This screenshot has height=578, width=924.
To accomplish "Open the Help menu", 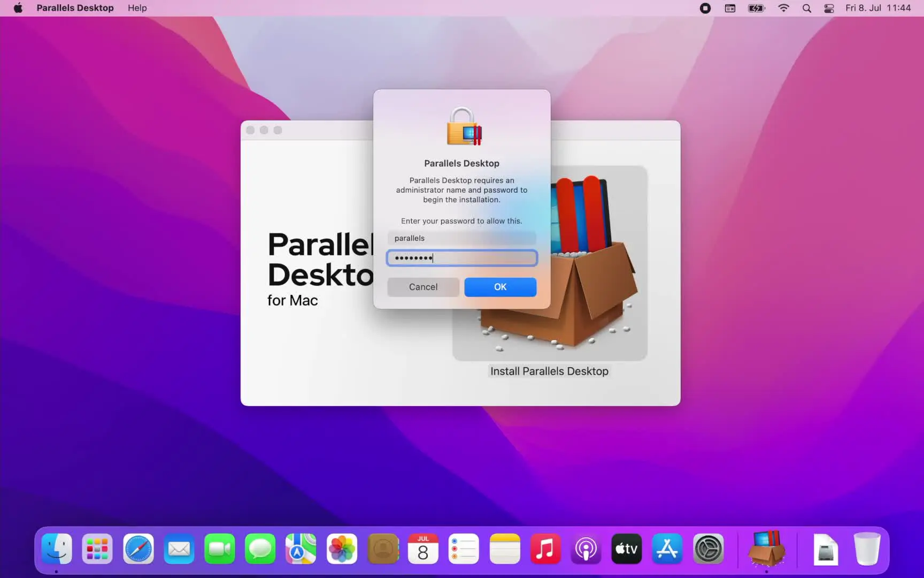I will [137, 8].
